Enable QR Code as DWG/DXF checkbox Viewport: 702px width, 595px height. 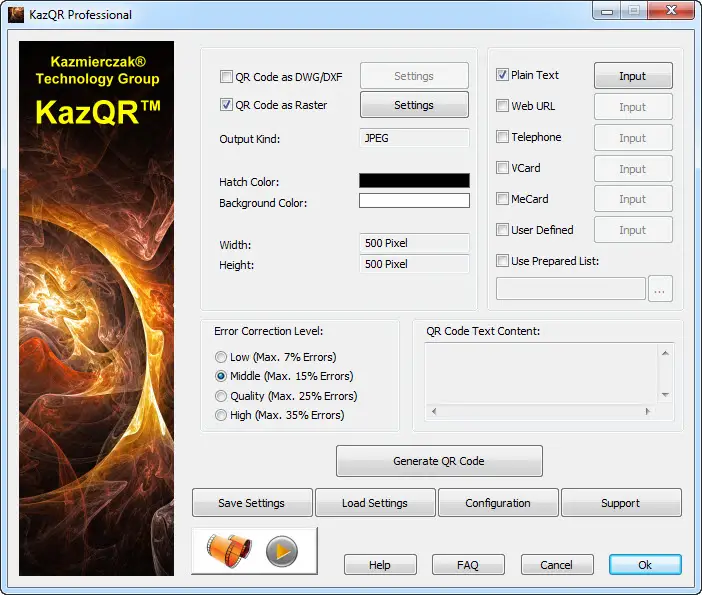[226, 77]
